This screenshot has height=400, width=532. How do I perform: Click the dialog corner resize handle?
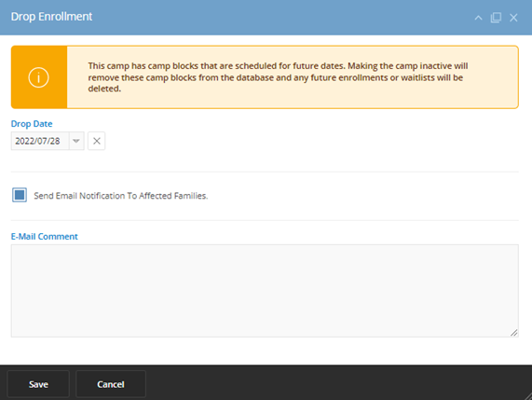(528, 396)
